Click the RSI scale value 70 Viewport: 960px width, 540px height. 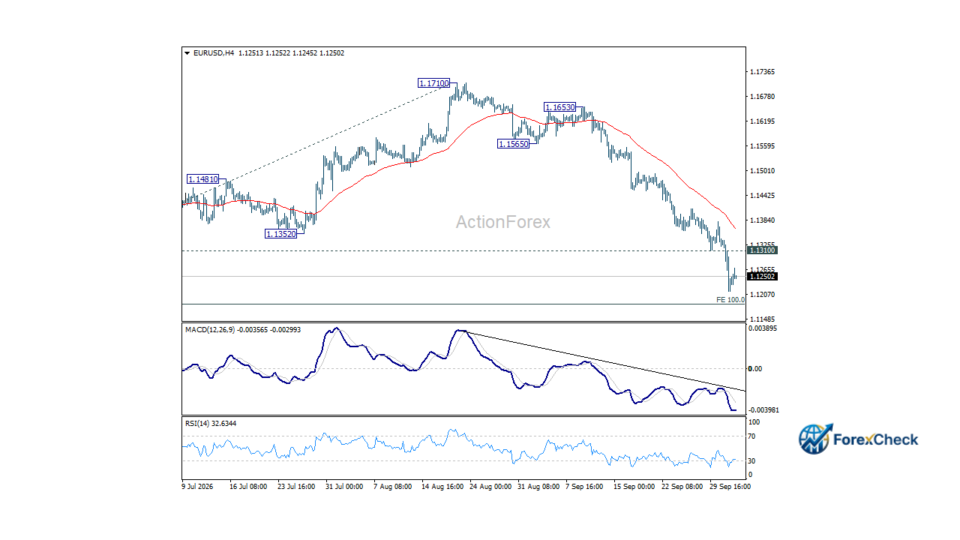752,437
